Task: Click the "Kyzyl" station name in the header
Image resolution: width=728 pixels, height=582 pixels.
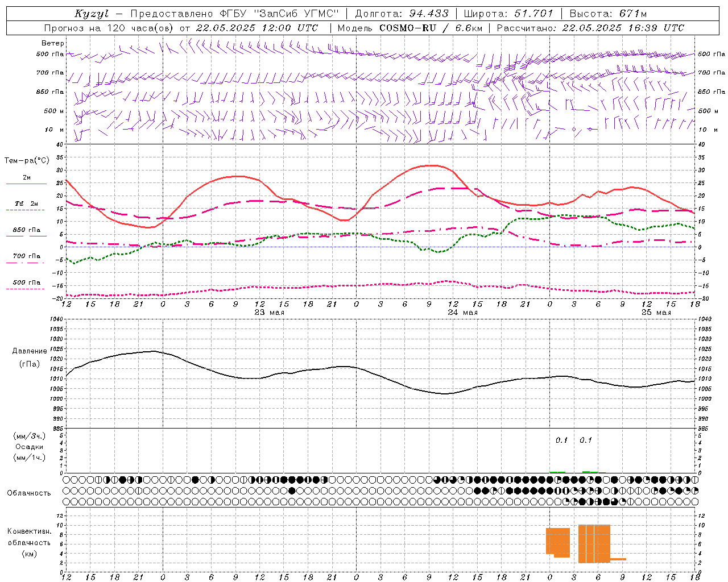Action: (x=90, y=14)
